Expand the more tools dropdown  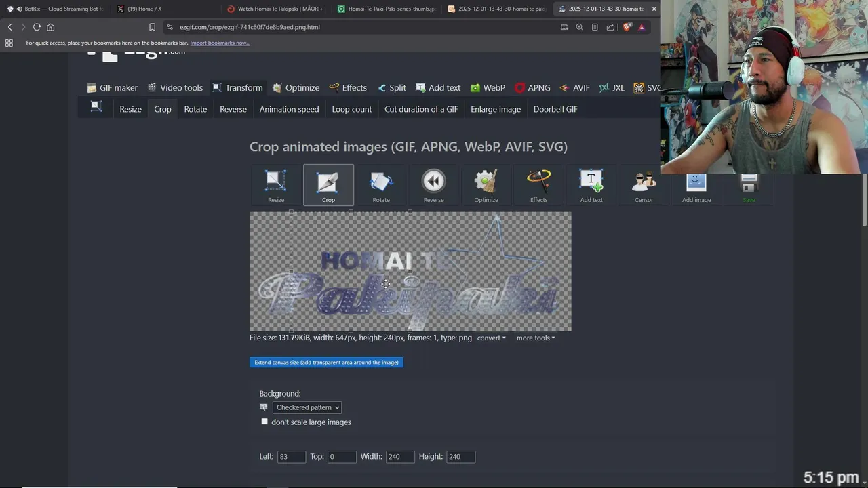(x=535, y=338)
